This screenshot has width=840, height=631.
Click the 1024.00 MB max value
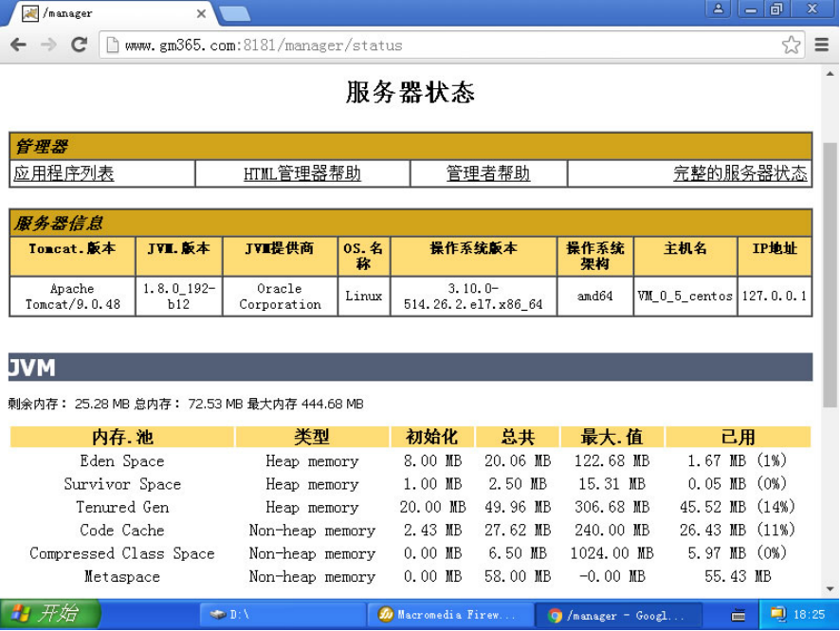pyautogui.click(x=612, y=553)
